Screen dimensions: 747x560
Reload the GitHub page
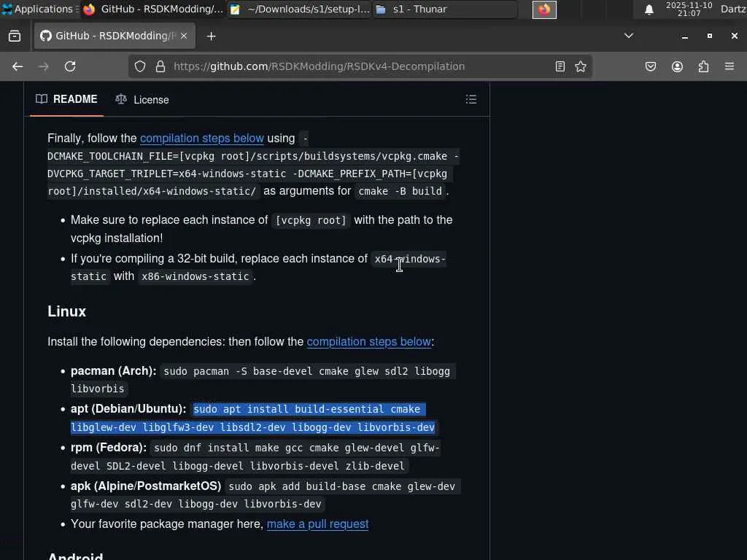[70, 66]
